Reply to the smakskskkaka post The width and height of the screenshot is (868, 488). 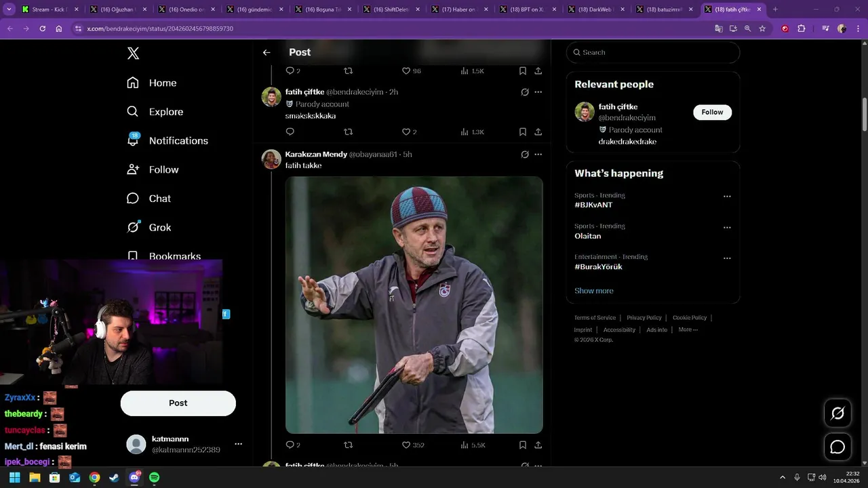[290, 132]
